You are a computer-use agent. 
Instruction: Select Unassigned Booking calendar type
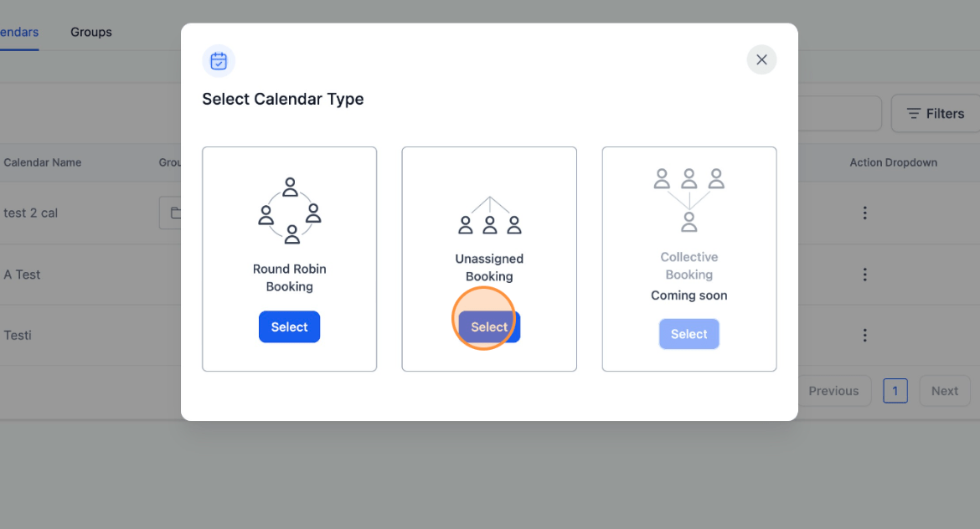click(x=489, y=326)
